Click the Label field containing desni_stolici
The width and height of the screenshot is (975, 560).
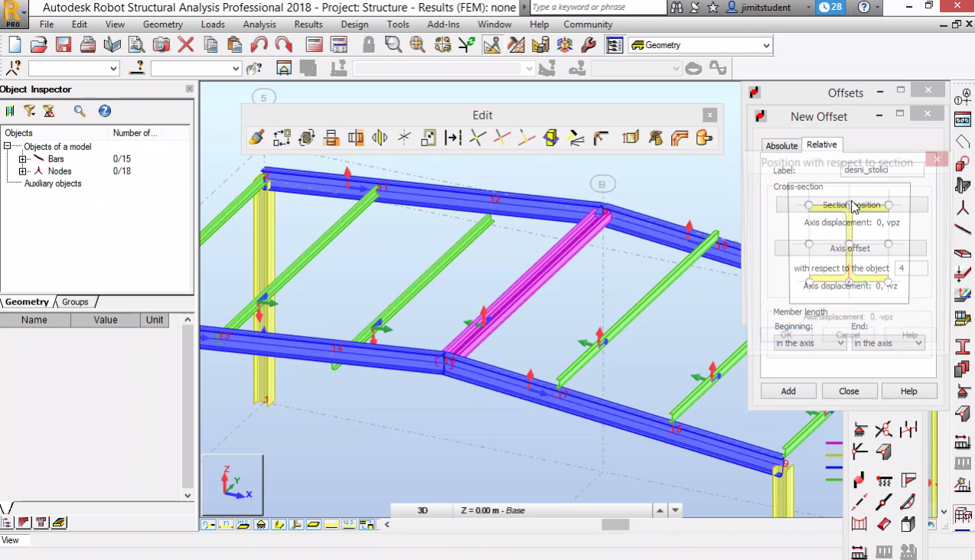pyautogui.click(x=882, y=170)
